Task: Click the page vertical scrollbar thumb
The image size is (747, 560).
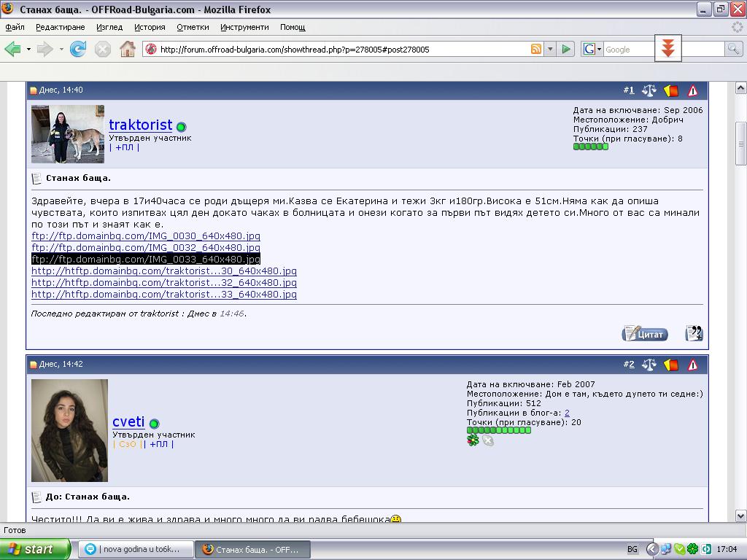Action: pyautogui.click(x=741, y=144)
